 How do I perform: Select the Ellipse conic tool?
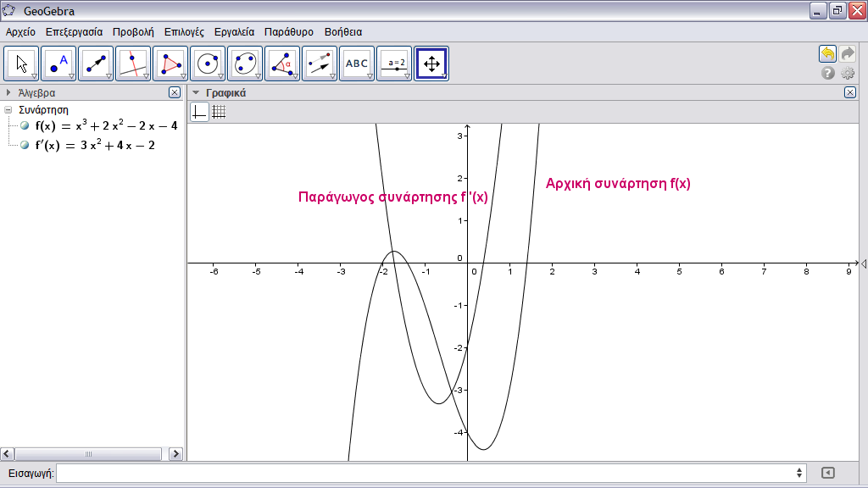pyautogui.click(x=245, y=64)
